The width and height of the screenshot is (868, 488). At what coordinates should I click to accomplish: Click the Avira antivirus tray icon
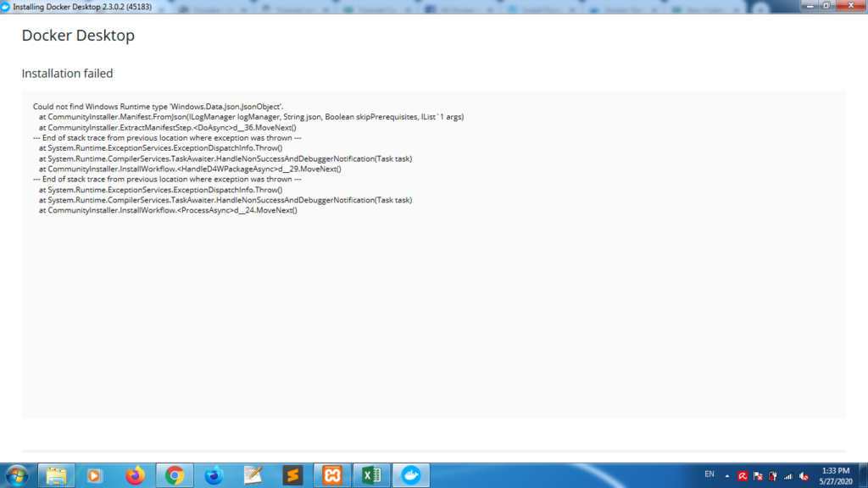(743, 476)
